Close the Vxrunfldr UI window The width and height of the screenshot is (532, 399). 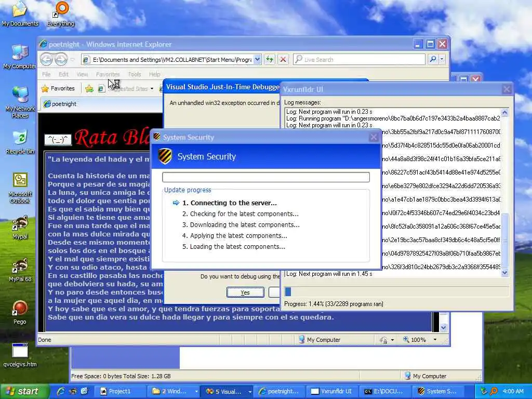tap(507, 89)
